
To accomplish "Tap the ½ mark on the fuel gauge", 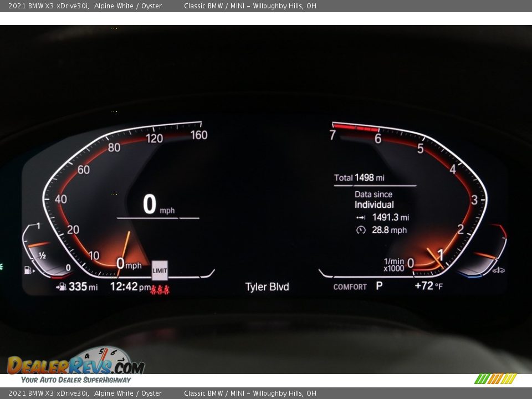I will click(x=43, y=255).
